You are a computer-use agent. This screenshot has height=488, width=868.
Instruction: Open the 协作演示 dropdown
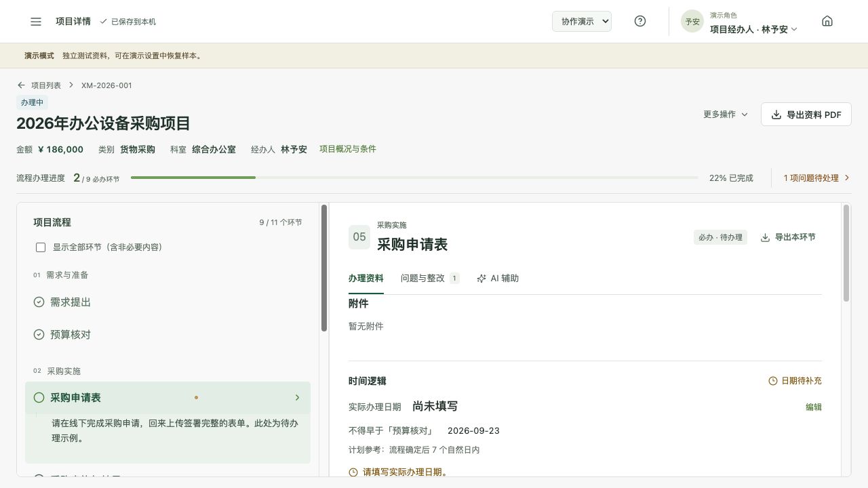pos(582,21)
